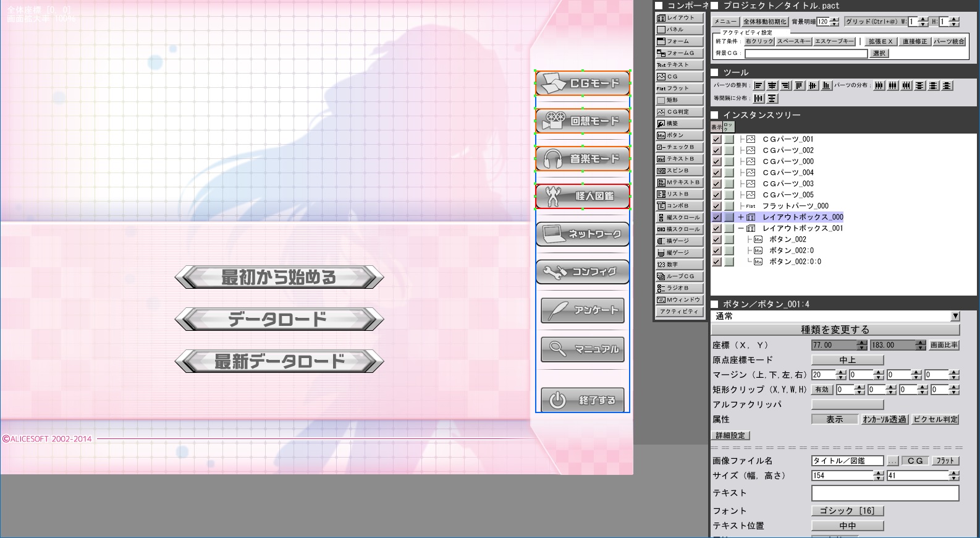Screen dimensions: 980x538
Task: Align parts to right edge
Action: pos(786,85)
